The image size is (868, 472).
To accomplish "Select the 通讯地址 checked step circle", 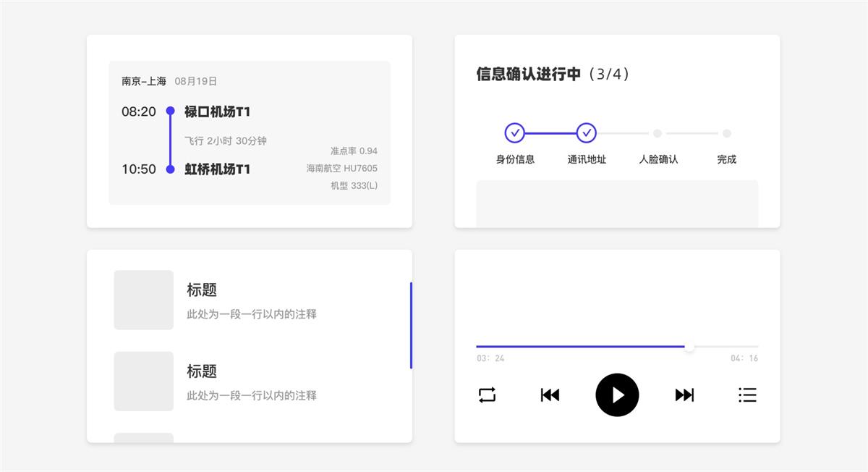I will click(x=586, y=133).
